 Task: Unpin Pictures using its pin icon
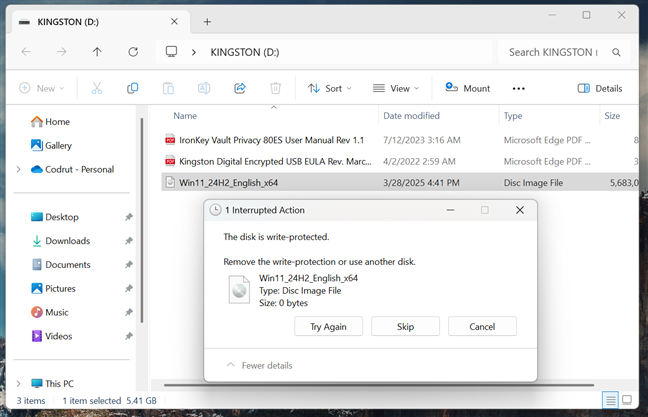[x=129, y=288]
